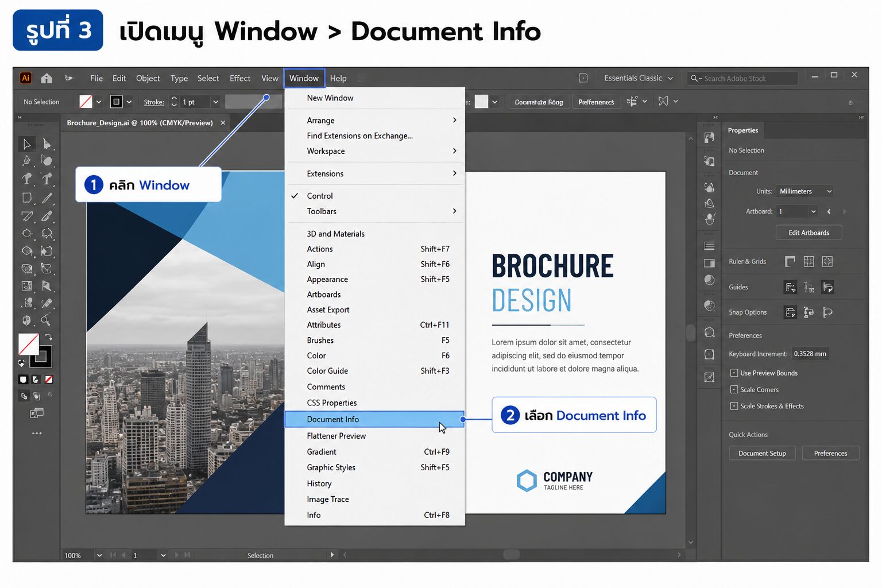882x588 pixels.
Task: Enable Scale Strokes & Effects checkbox
Action: coord(734,406)
